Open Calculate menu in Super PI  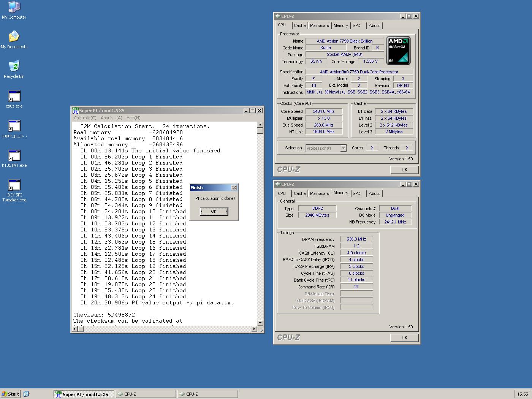point(85,118)
